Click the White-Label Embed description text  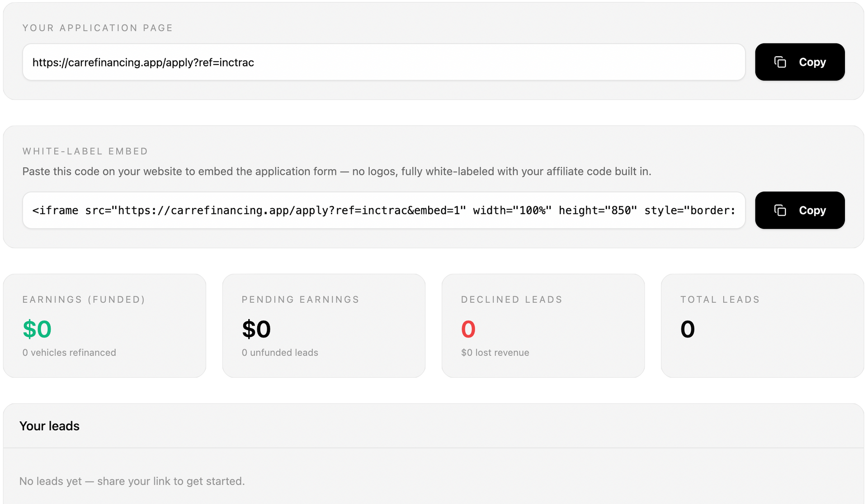coord(337,172)
